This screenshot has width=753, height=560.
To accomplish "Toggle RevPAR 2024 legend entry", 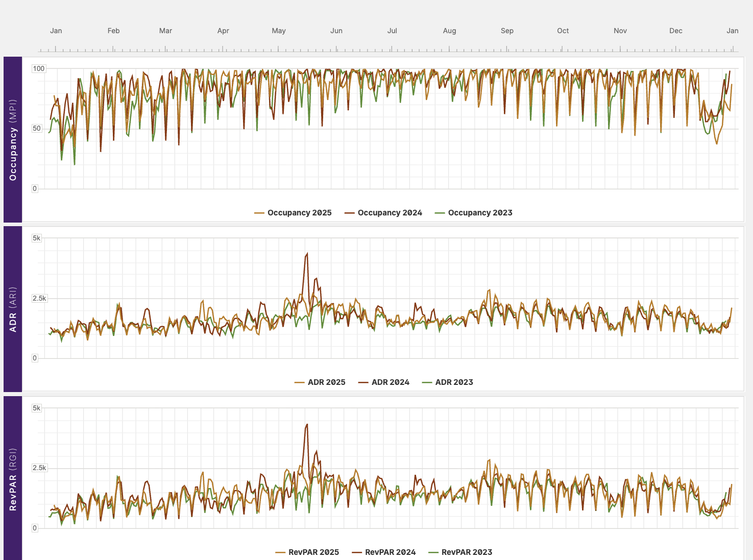I will (384, 552).
